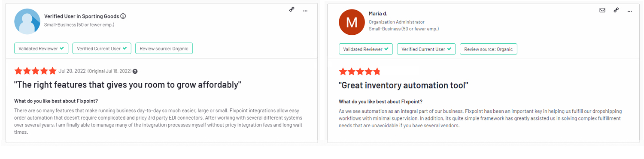Viewport: 644px width, 159px height.
Task: Click Maria d. avatar with letter M
Action: click(x=352, y=22)
